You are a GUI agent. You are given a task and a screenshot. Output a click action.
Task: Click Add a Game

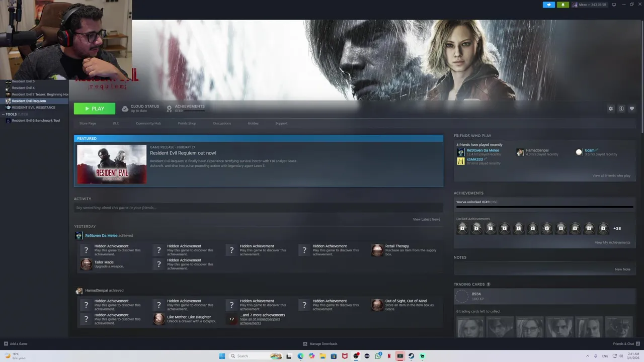click(16, 344)
